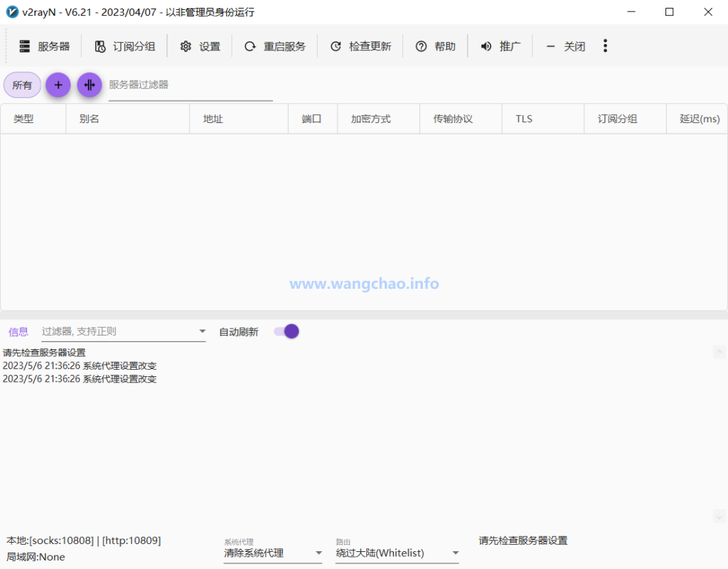728x569 pixels.
Task: Click 重启服务 to restart the service
Action: 275,46
